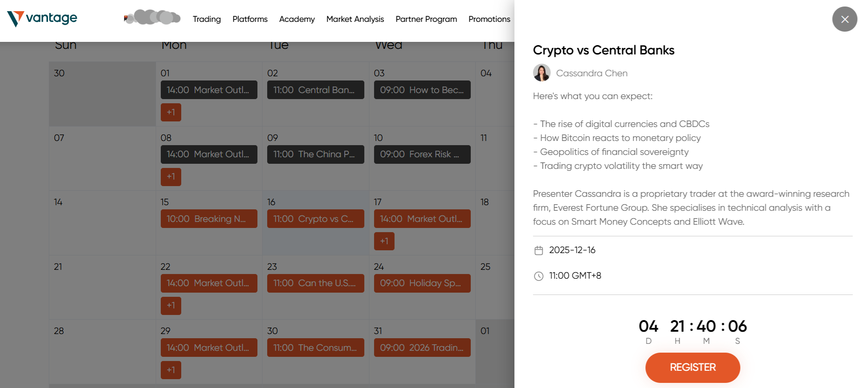Click Cassandra Chen's avatar photo
Image resolution: width=868 pixels, height=388 pixels.
click(x=541, y=73)
